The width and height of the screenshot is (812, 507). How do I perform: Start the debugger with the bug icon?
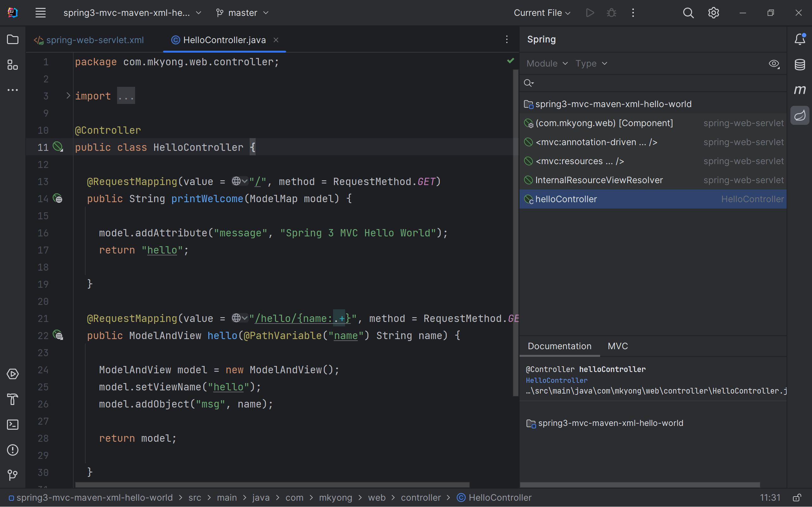pos(611,13)
